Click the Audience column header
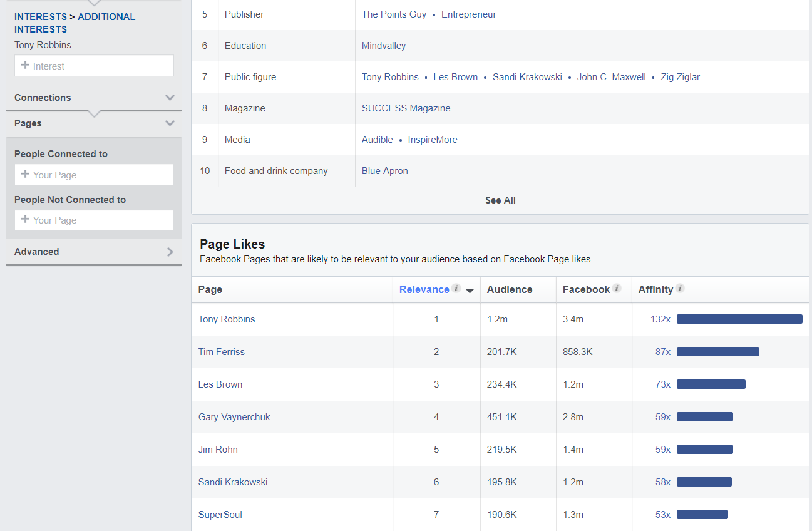The height and width of the screenshot is (531, 812). (510, 289)
